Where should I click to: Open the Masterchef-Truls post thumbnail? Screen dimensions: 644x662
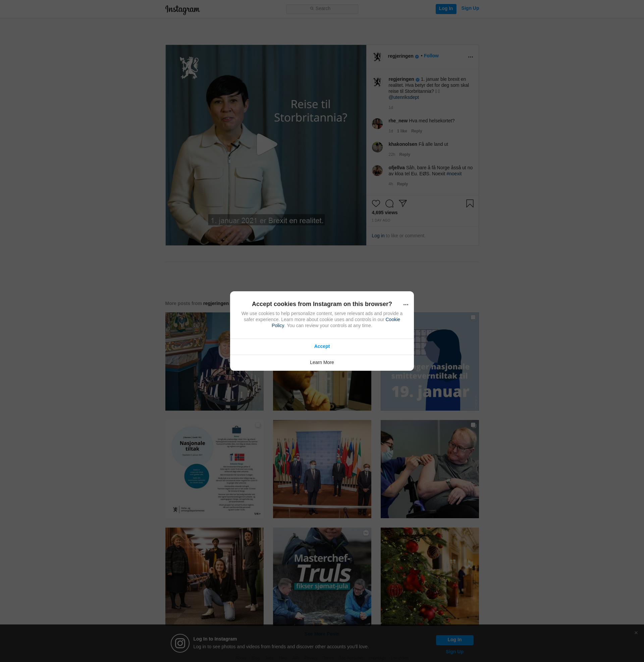click(x=322, y=576)
